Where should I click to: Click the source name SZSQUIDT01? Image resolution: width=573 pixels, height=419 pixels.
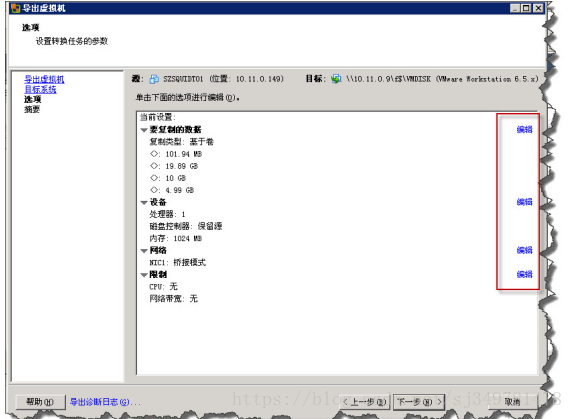pyautogui.click(x=183, y=79)
